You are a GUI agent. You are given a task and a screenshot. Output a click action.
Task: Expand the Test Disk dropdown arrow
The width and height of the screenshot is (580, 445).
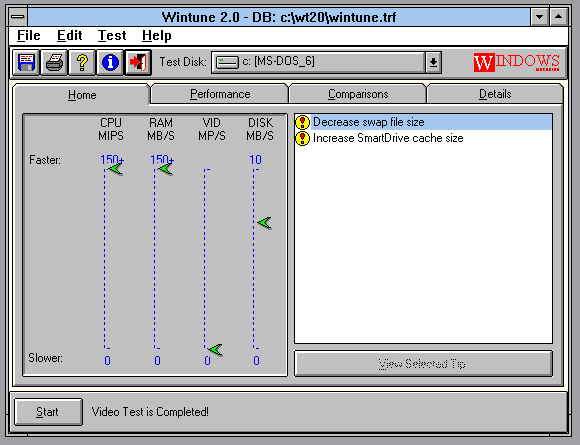[x=433, y=63]
